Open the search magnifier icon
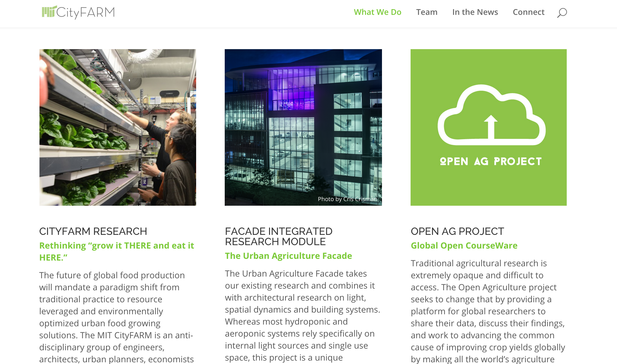 point(562,13)
